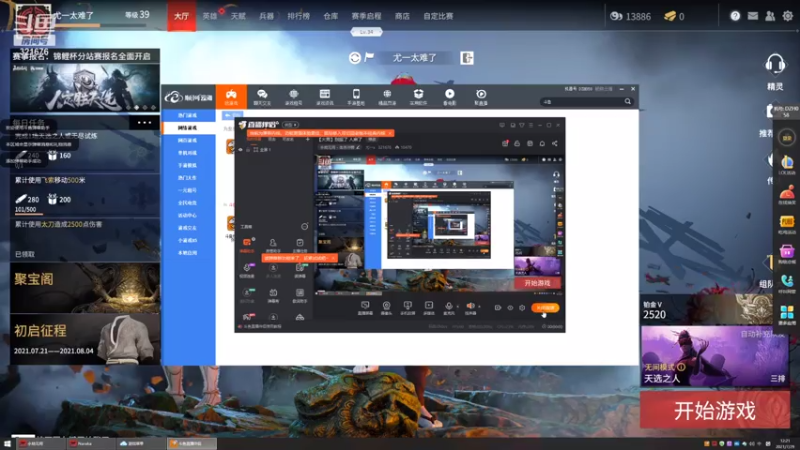Switch to the 英雄 tab
The image size is (800, 450).
210,16
